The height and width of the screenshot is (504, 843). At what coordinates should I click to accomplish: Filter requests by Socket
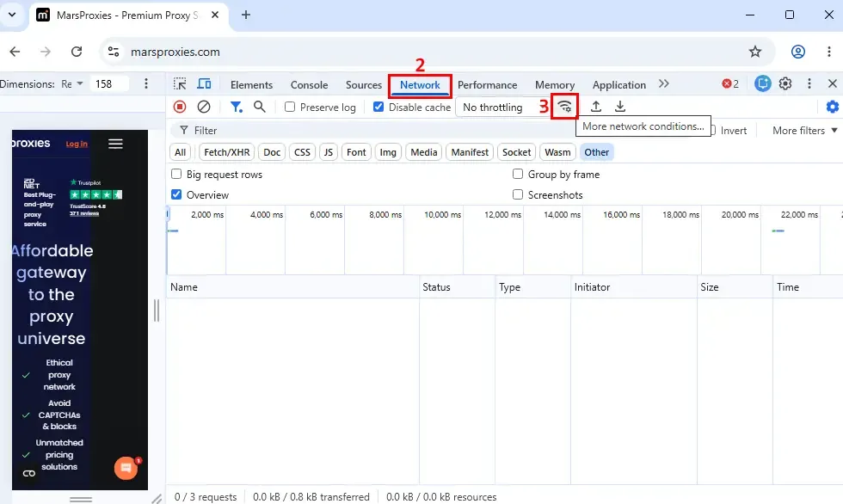click(x=516, y=152)
